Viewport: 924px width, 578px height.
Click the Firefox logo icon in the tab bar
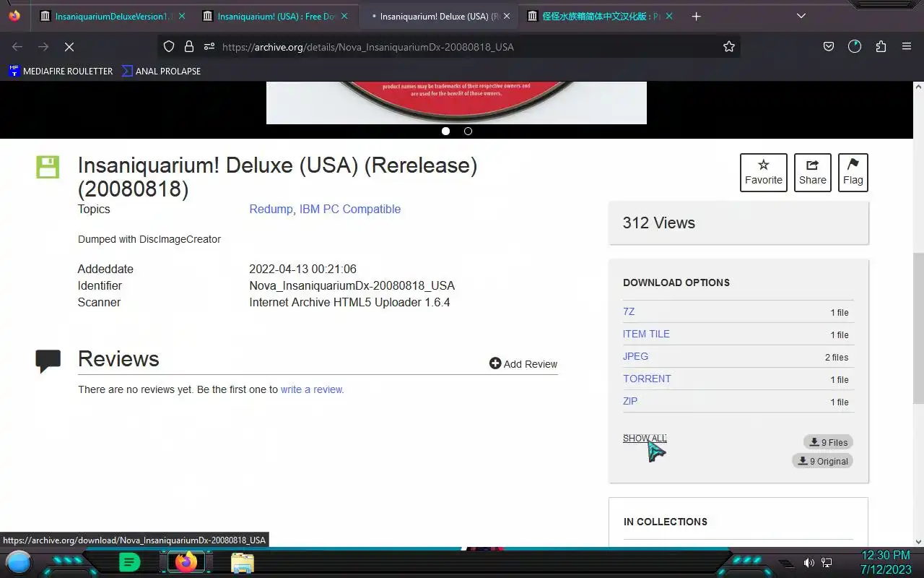coord(14,15)
